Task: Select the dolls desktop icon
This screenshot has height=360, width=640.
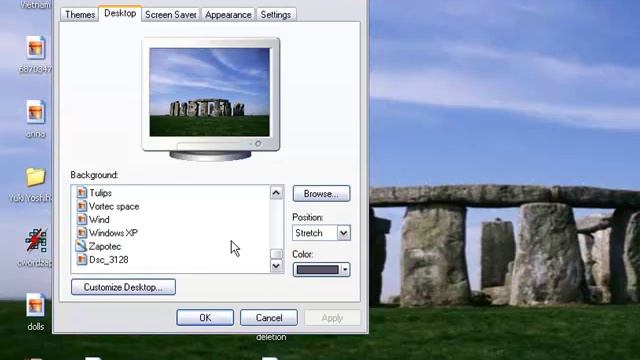Action: 36,305
